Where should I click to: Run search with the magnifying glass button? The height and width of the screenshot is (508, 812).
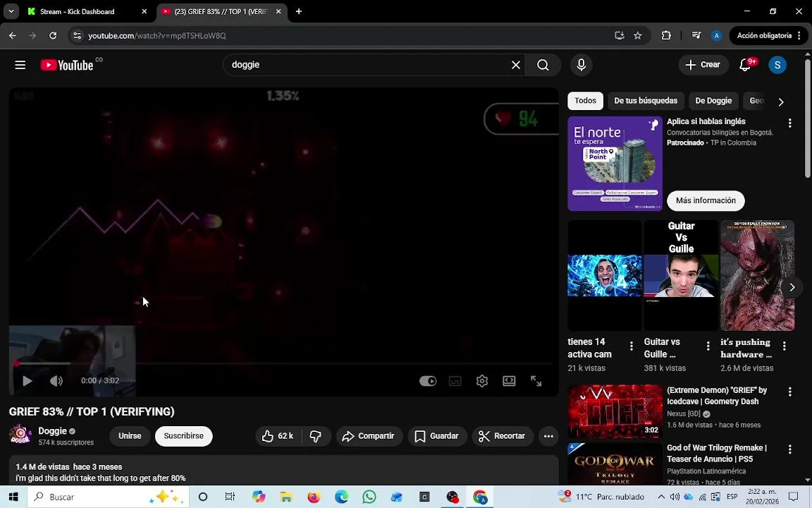543,65
